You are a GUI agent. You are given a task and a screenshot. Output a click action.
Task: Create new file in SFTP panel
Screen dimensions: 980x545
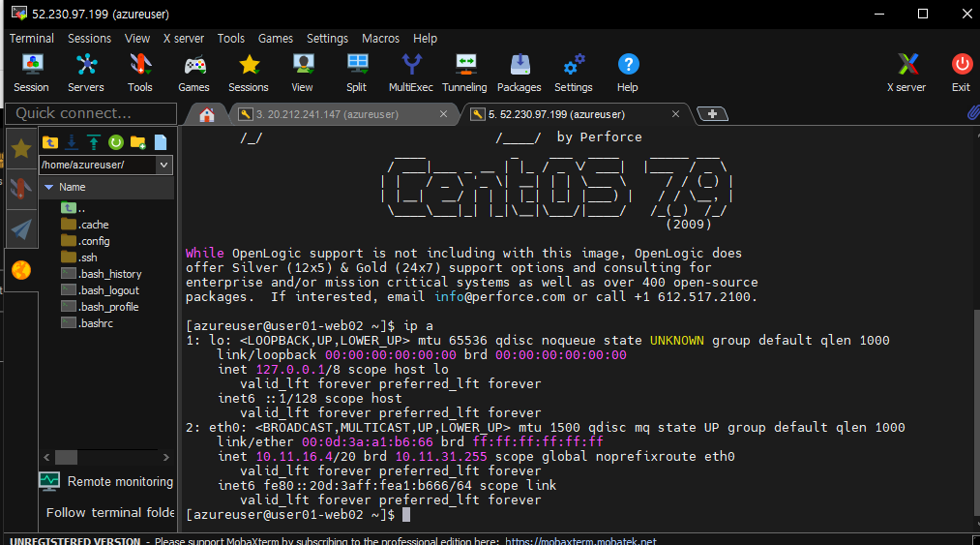(161, 142)
